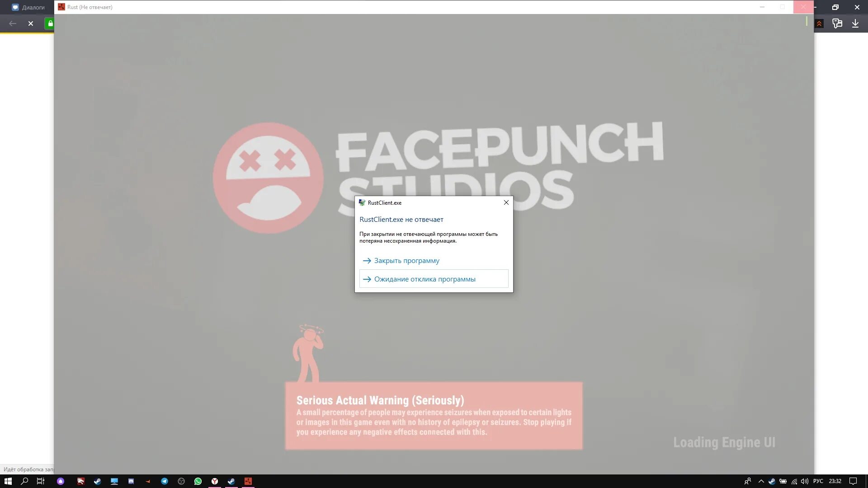Close the RustClient.exe dialog with X
Viewport: 868px width, 488px height.
click(x=506, y=202)
